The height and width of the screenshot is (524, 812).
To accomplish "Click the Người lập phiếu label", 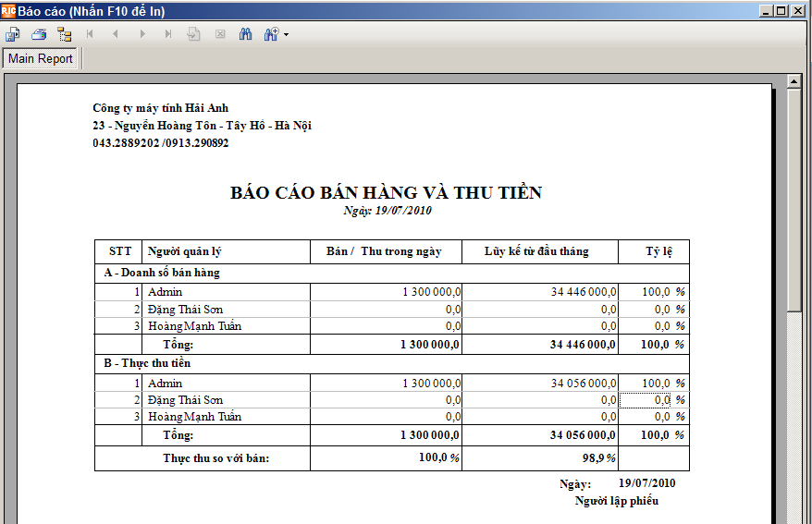I will 617,501.
